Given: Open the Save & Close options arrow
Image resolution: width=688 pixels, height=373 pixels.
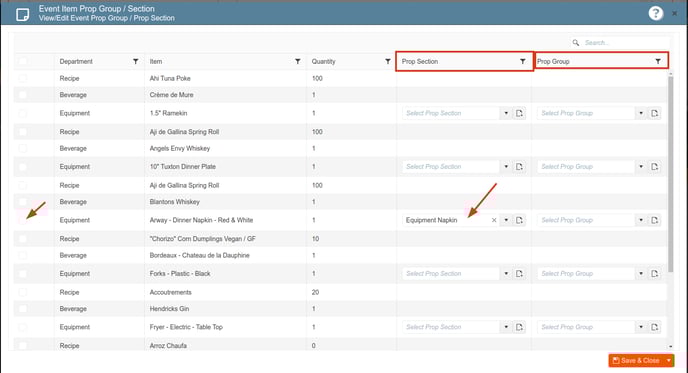Looking at the screenshot, I should 669,360.
